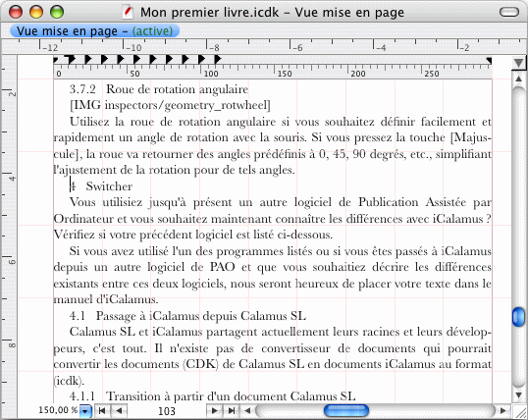This screenshot has width=528, height=420.
Task: Open the 150,00 % zoom dropdown
Action: 85,411
